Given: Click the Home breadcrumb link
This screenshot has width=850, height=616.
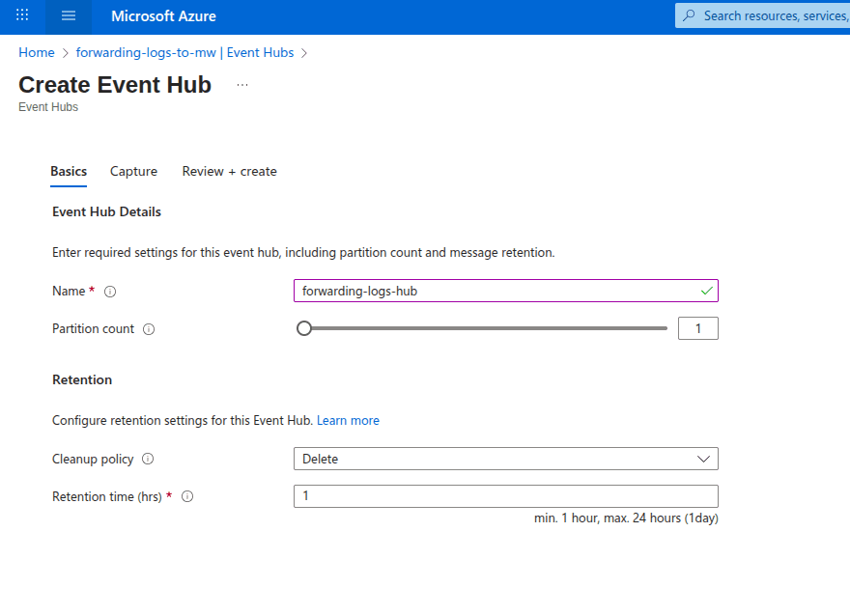Looking at the screenshot, I should pyautogui.click(x=37, y=52).
